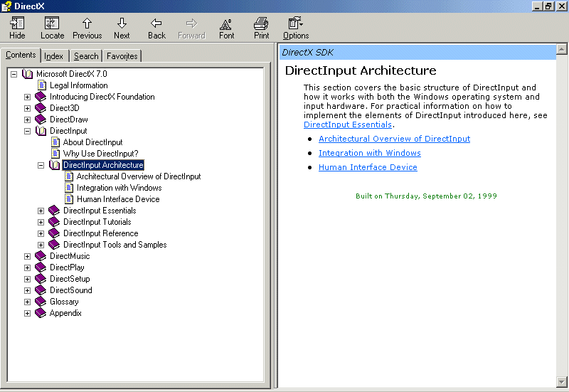Click the DirectInput Essentials hyperlink
The image size is (569, 392).
pos(347,125)
